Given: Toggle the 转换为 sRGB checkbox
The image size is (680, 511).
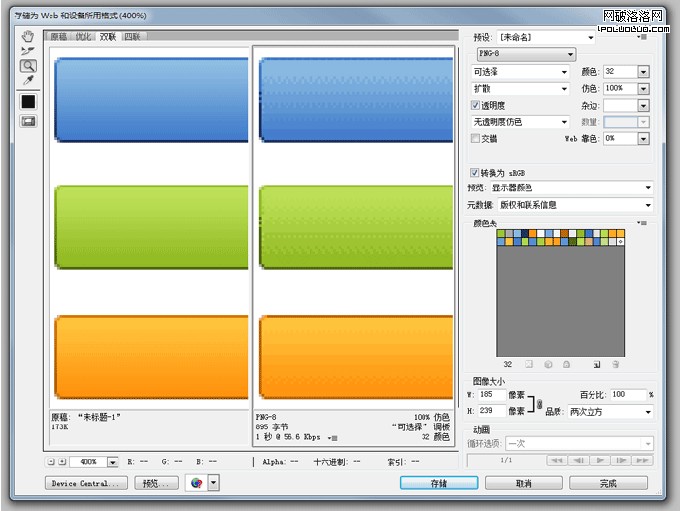Looking at the screenshot, I should (476, 172).
